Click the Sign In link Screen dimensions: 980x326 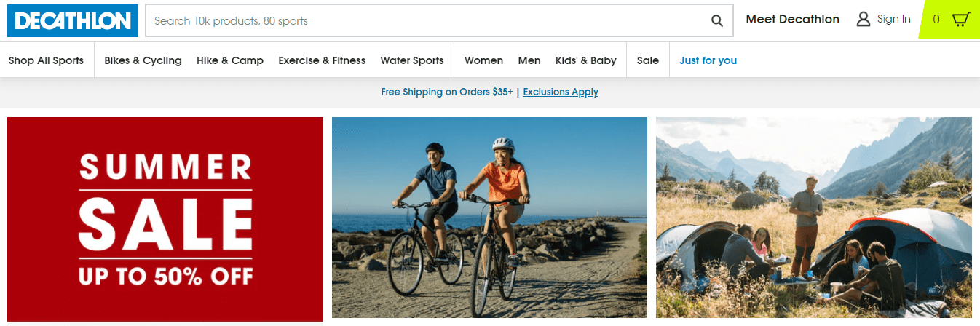(x=893, y=20)
